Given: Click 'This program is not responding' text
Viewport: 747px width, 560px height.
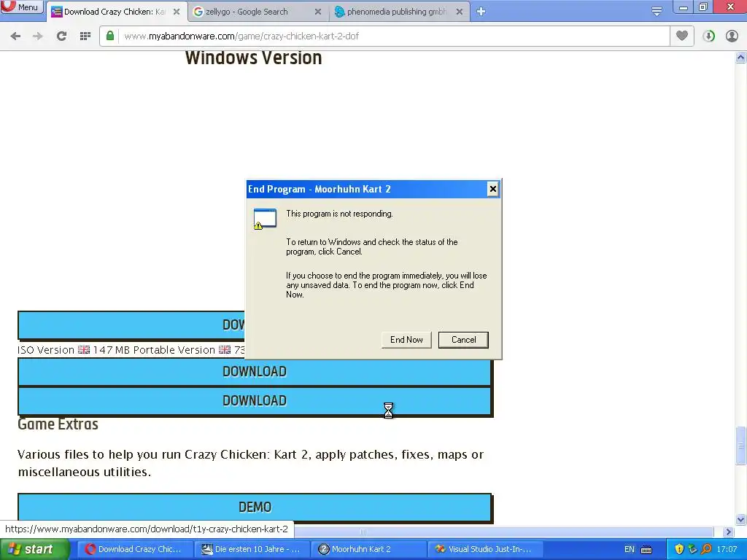Looking at the screenshot, I should pyautogui.click(x=340, y=214).
